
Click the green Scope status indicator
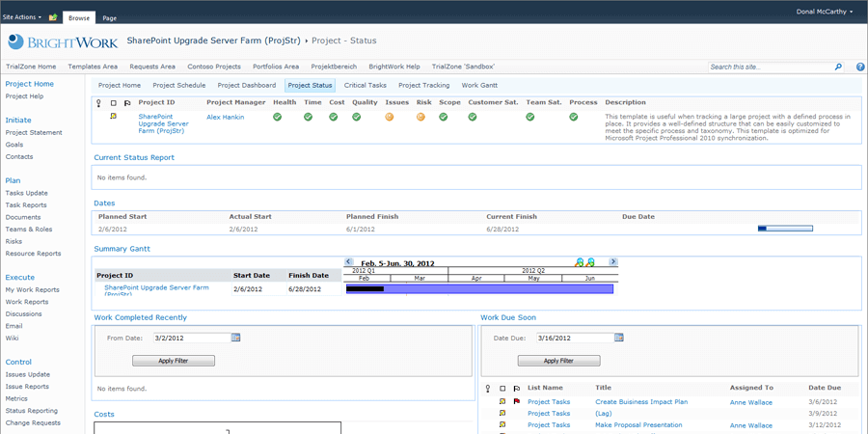[x=444, y=117]
